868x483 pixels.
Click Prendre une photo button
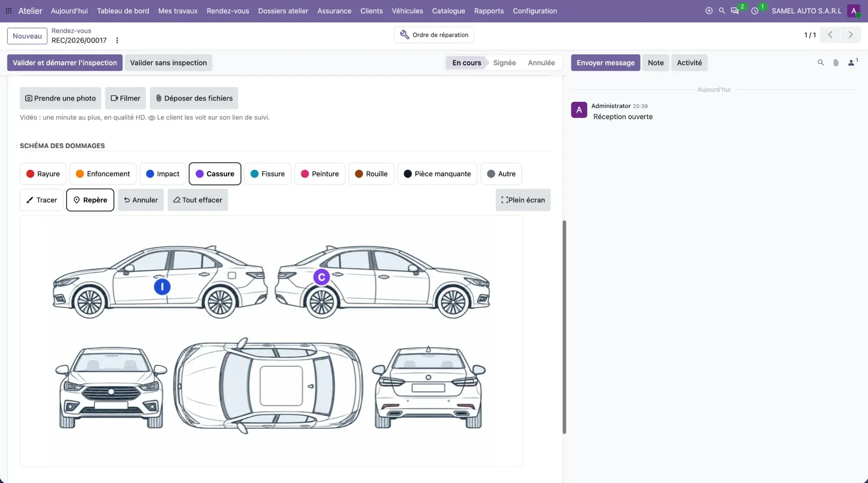click(x=60, y=98)
